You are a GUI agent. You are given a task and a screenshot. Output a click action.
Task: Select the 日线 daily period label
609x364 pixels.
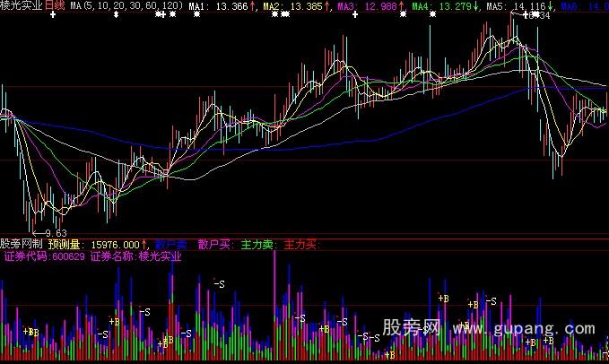tap(56, 6)
